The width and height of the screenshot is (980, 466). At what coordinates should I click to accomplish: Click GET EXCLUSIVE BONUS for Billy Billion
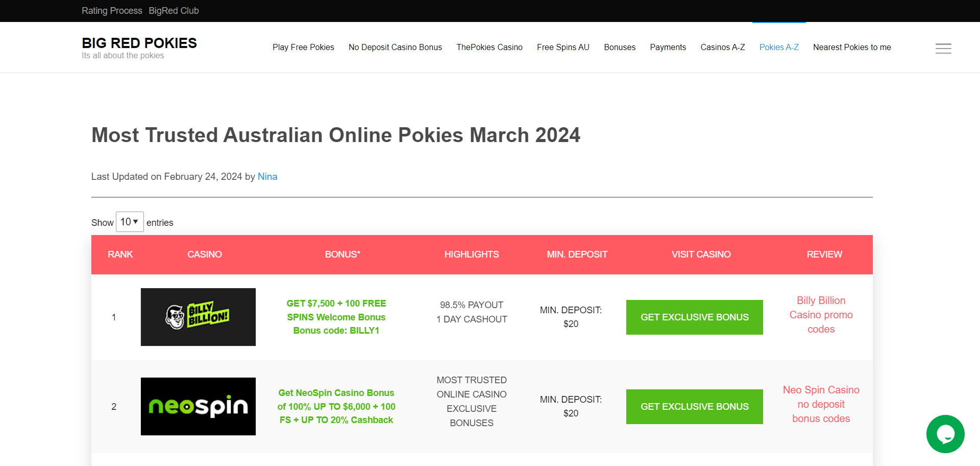coord(694,317)
